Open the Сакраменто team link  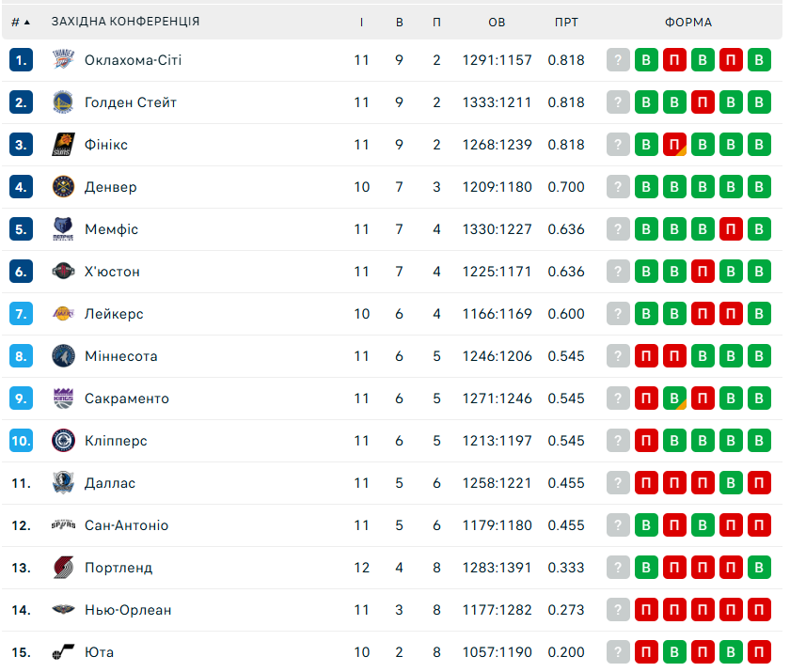pos(127,399)
